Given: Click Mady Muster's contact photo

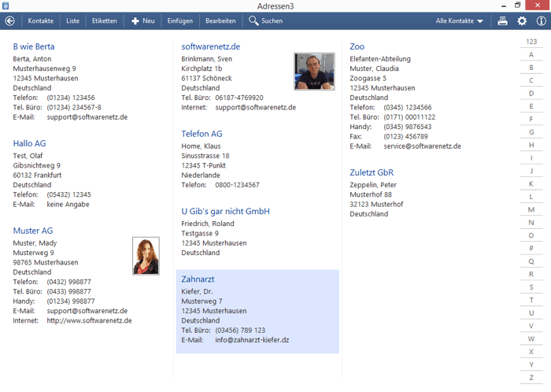Looking at the screenshot, I should coord(146,256).
